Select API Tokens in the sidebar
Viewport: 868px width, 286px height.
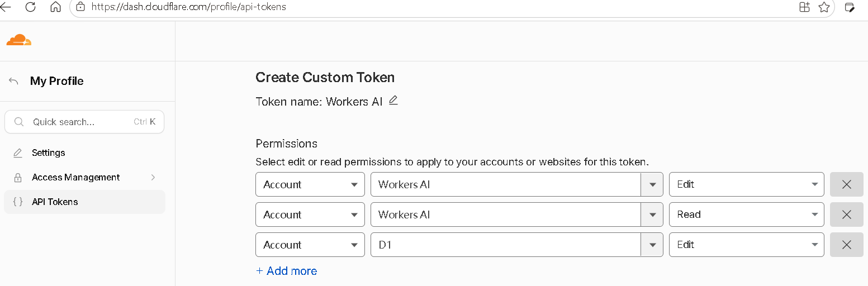click(x=84, y=202)
